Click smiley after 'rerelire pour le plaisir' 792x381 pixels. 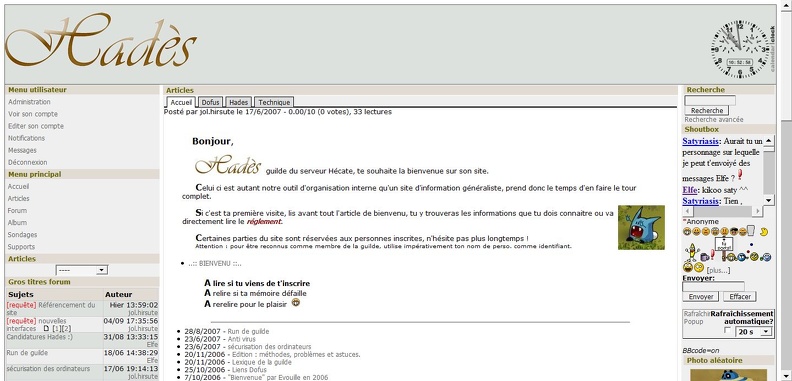296,303
